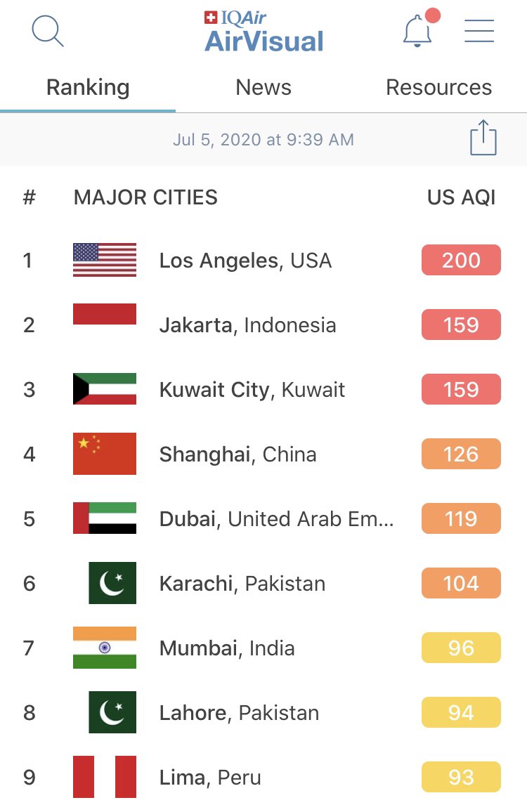Tap the US AQI column header
527x812 pixels.
coord(461,197)
